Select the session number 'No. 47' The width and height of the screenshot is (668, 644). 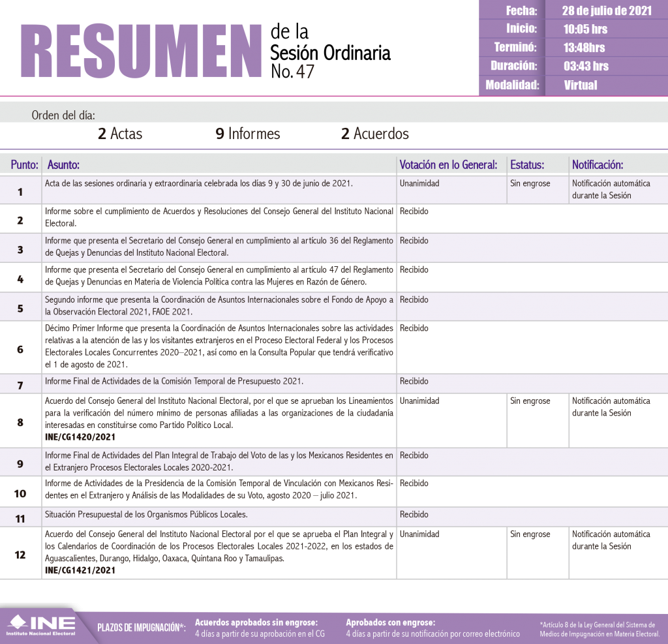292,72
